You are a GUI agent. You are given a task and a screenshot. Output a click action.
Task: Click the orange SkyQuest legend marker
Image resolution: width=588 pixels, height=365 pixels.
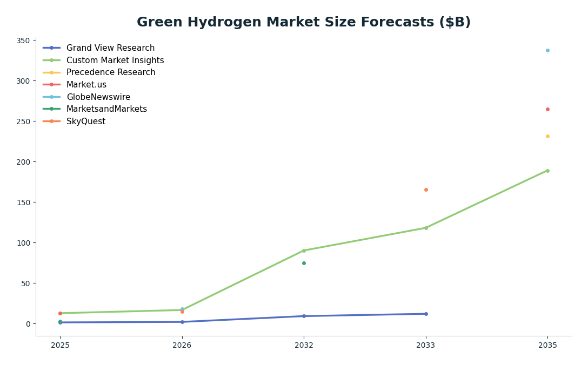[x=52, y=121]
